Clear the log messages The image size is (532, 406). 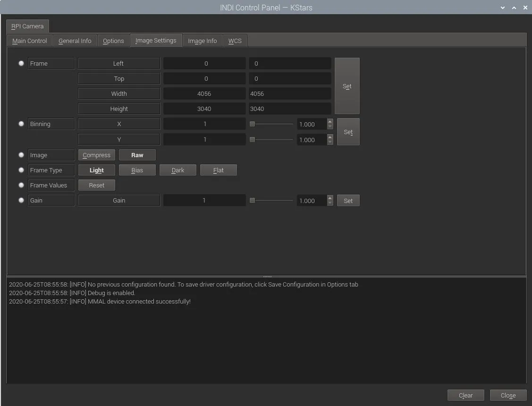(465, 396)
